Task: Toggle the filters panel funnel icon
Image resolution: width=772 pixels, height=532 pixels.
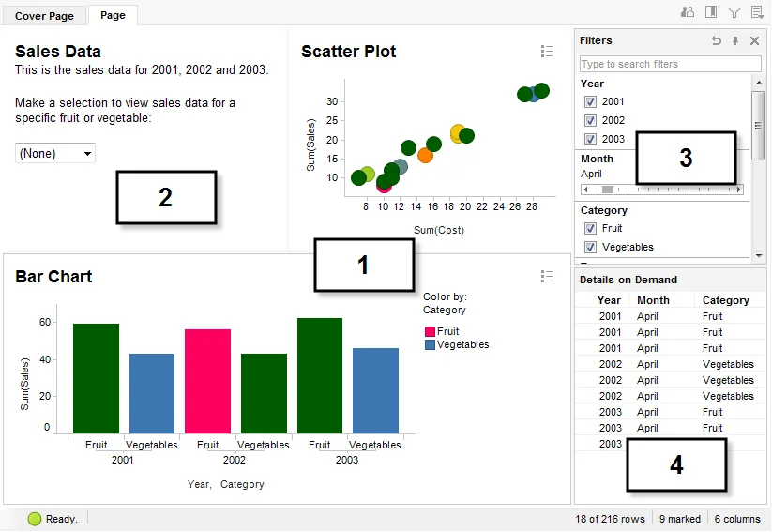Action: [734, 12]
